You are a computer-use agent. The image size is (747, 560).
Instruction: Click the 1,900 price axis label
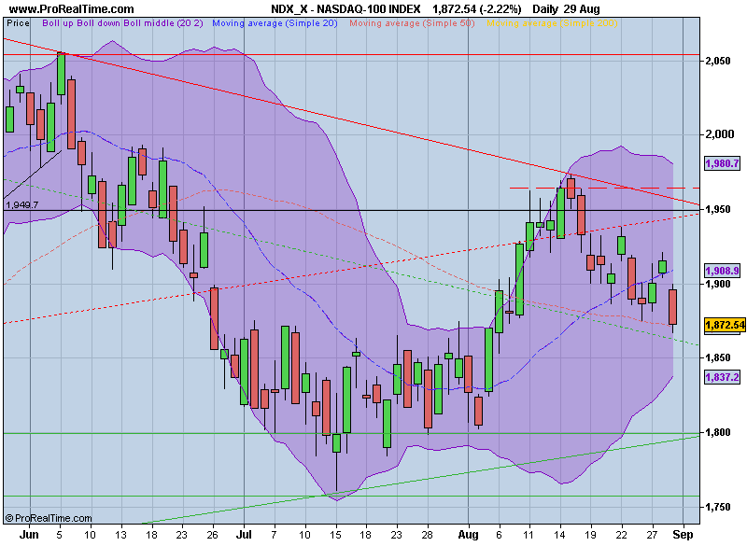[x=718, y=284]
